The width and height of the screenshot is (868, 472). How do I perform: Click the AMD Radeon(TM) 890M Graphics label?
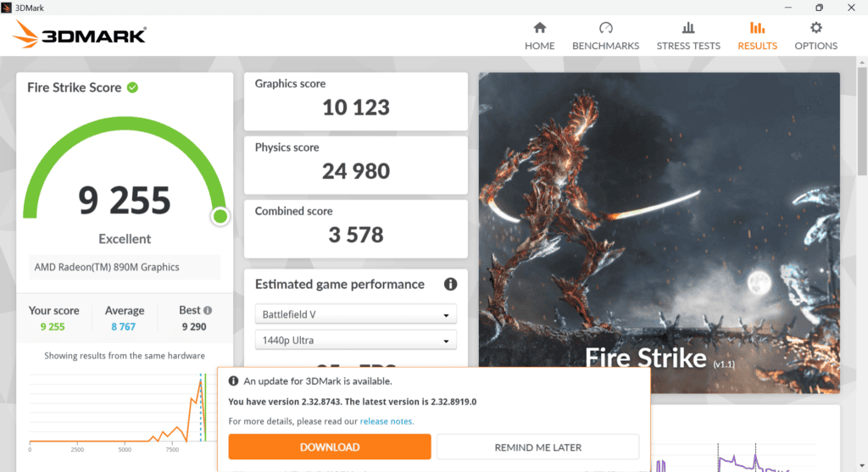[x=107, y=267]
